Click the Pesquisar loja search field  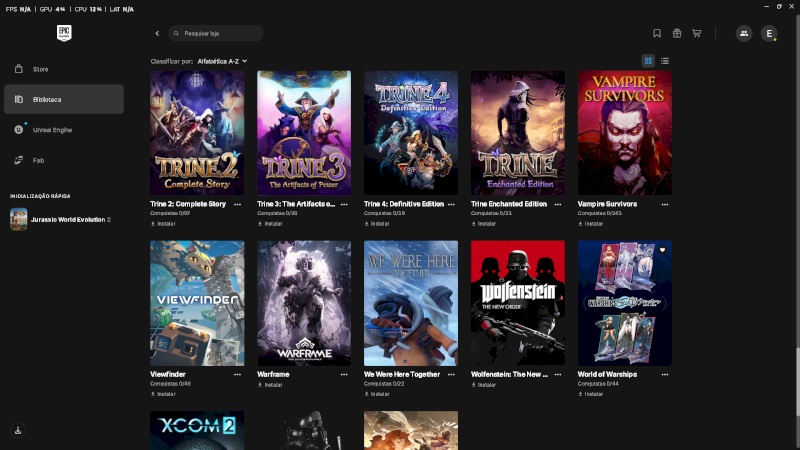(x=216, y=33)
